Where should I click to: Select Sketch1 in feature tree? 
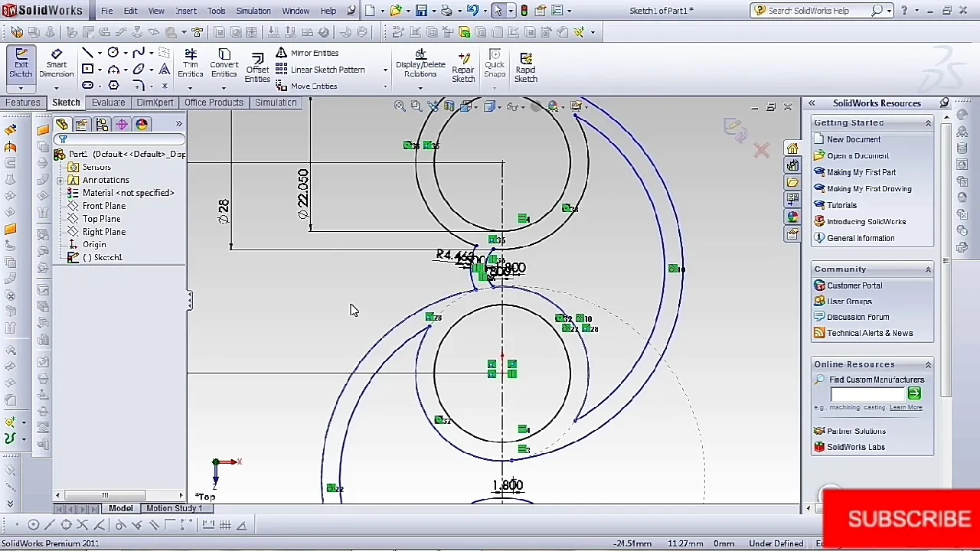(x=103, y=258)
